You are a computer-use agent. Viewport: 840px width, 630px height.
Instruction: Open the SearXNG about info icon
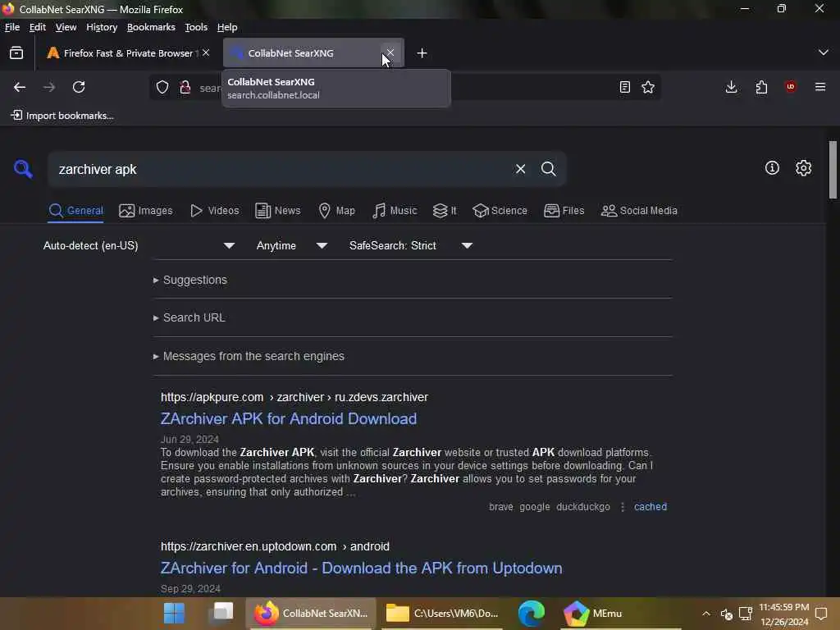tap(772, 167)
